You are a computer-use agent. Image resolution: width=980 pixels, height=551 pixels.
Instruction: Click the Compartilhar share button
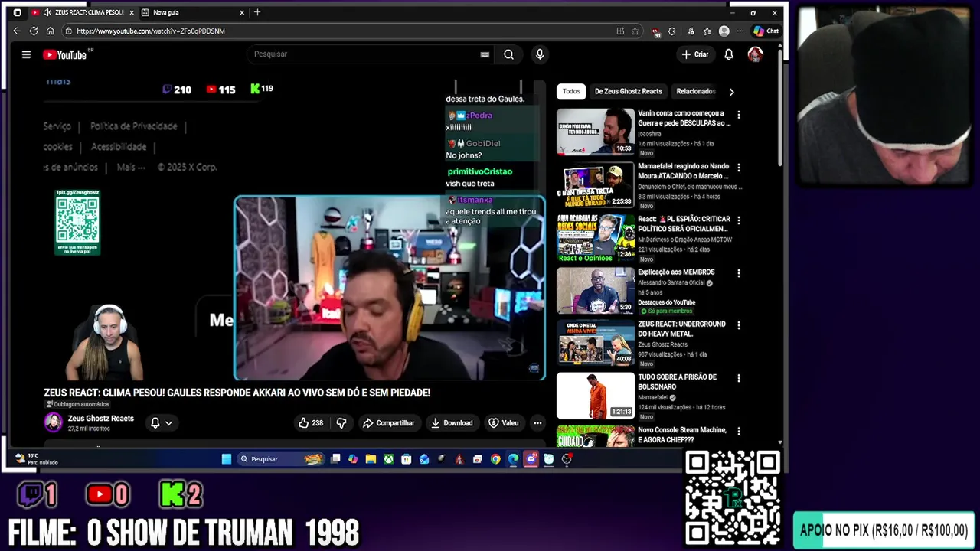click(x=389, y=422)
